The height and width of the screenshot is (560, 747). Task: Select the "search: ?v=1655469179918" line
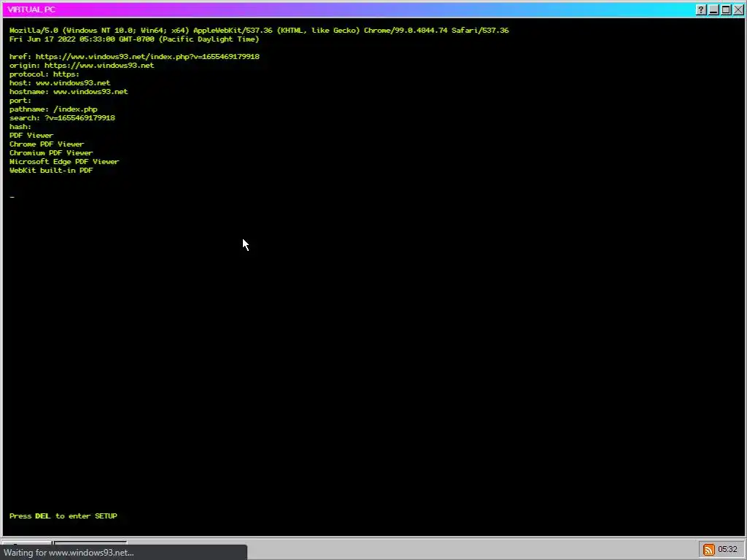[x=62, y=117]
